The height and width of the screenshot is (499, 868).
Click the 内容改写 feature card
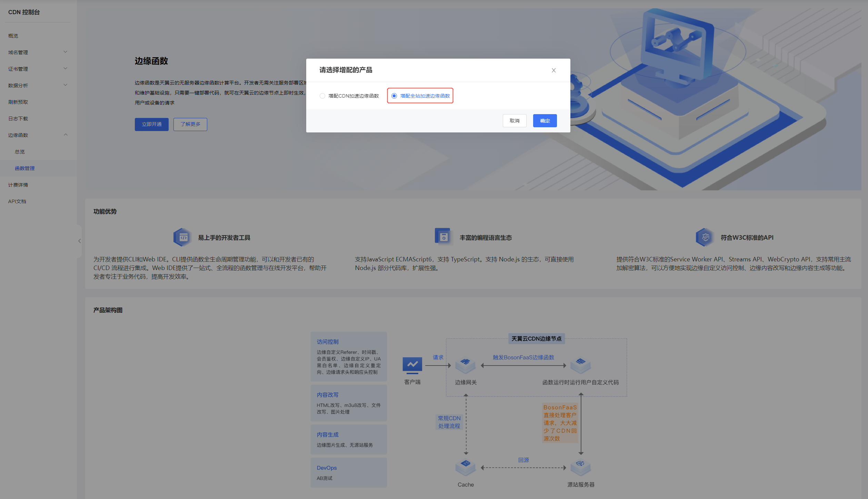pyautogui.click(x=349, y=403)
